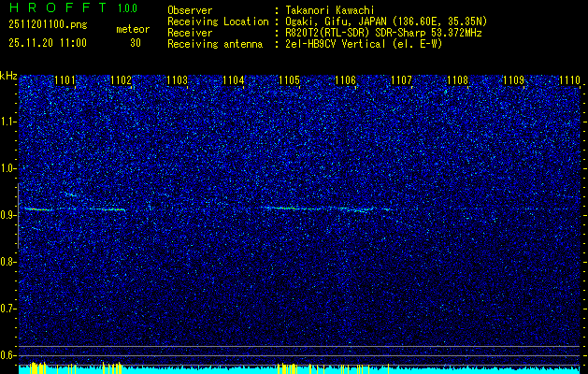588x374 pixels.
Task: Click the HROFFT program title
Action: click(x=58, y=7)
